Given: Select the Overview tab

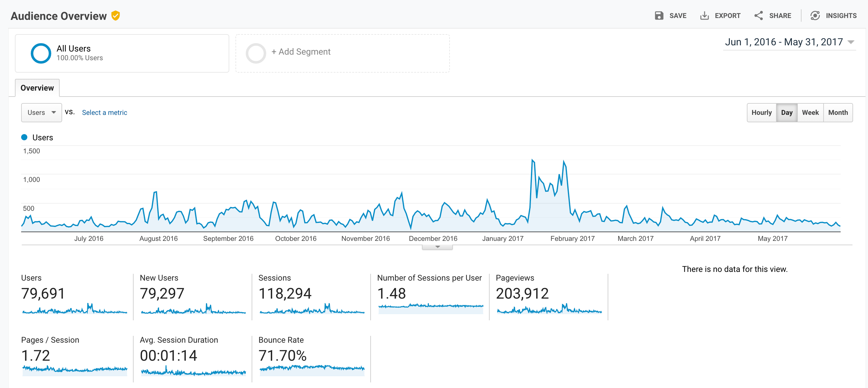Looking at the screenshot, I should pyautogui.click(x=36, y=87).
